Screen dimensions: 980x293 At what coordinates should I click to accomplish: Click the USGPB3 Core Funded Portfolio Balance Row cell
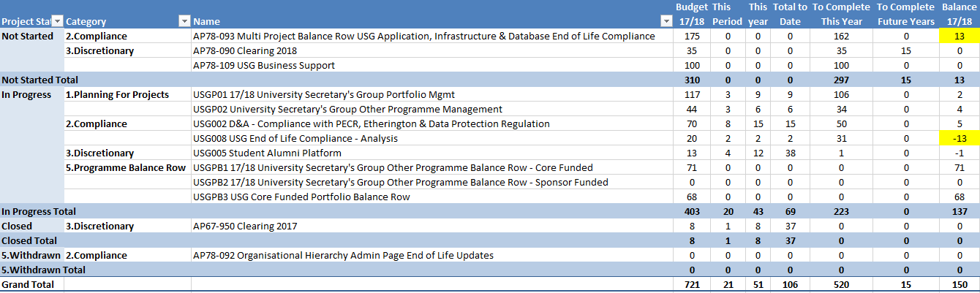pos(301,197)
